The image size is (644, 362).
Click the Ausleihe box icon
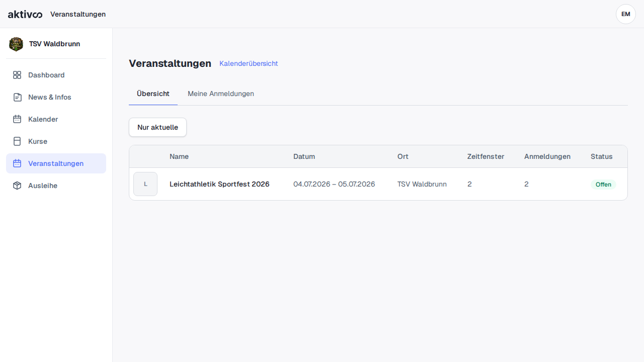(17, 186)
